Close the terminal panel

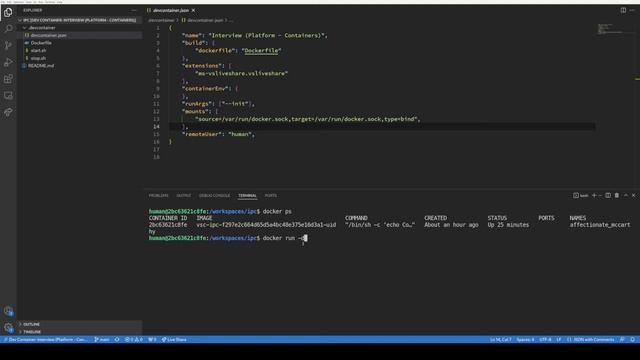click(633, 196)
